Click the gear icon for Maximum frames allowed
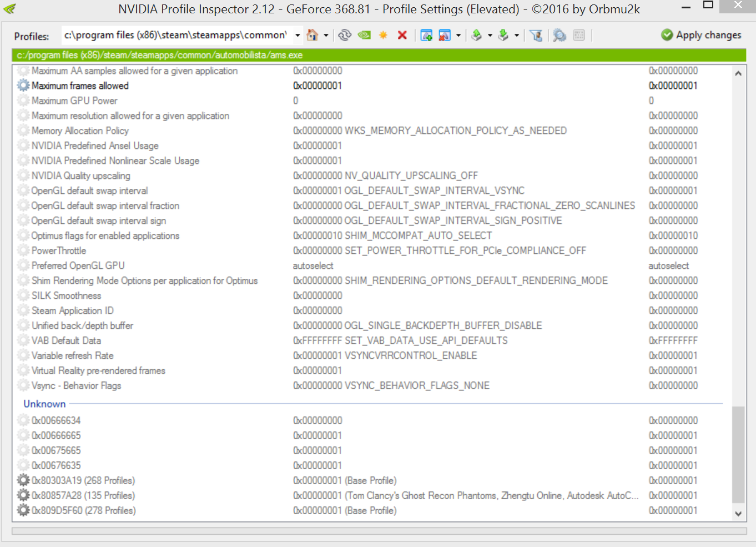Viewport: 756px width, 547px height. click(x=23, y=86)
